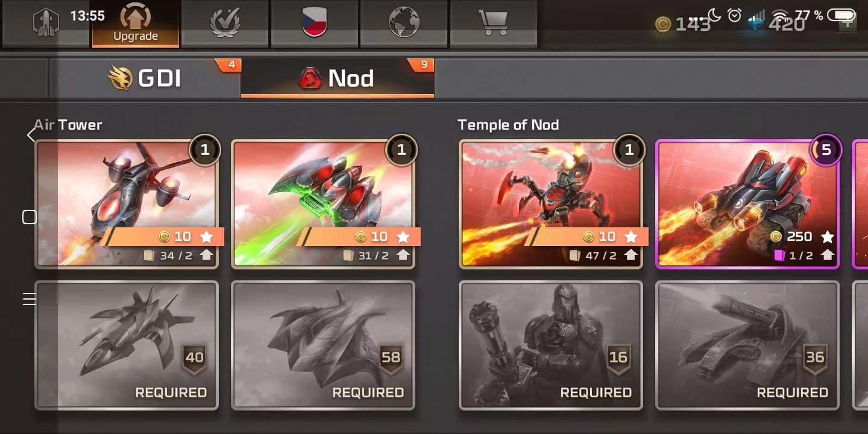Open the globe world map icon

pyautogui.click(x=404, y=24)
